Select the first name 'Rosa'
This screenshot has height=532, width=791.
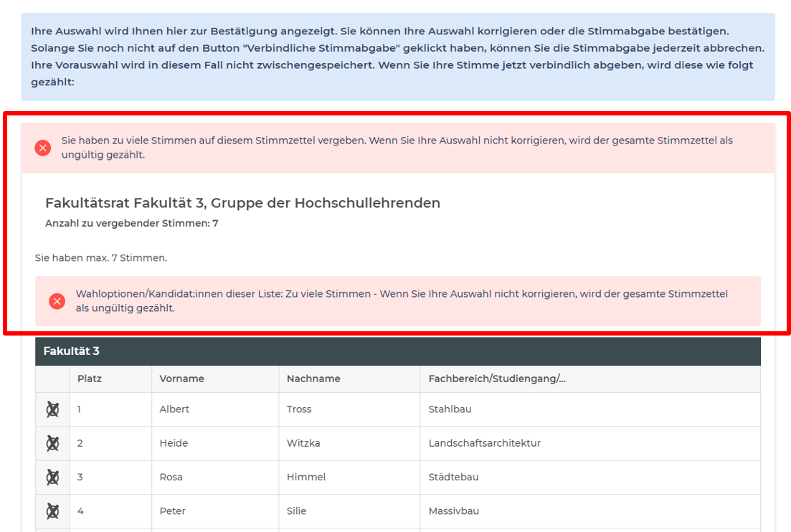(171, 477)
